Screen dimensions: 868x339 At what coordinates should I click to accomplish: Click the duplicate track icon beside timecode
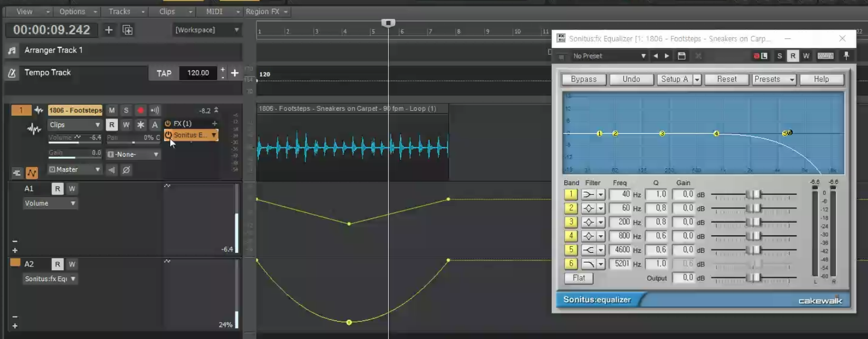pos(127,30)
